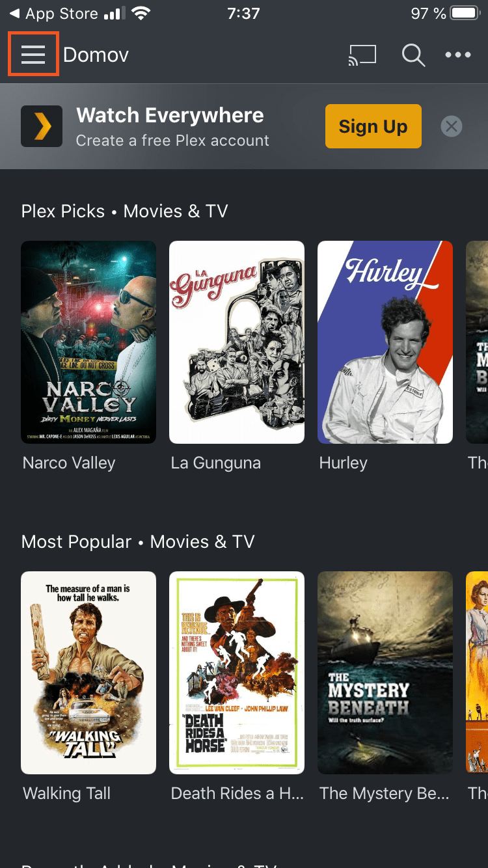Open search with the magnifier icon
The image size is (488, 868).
point(413,55)
